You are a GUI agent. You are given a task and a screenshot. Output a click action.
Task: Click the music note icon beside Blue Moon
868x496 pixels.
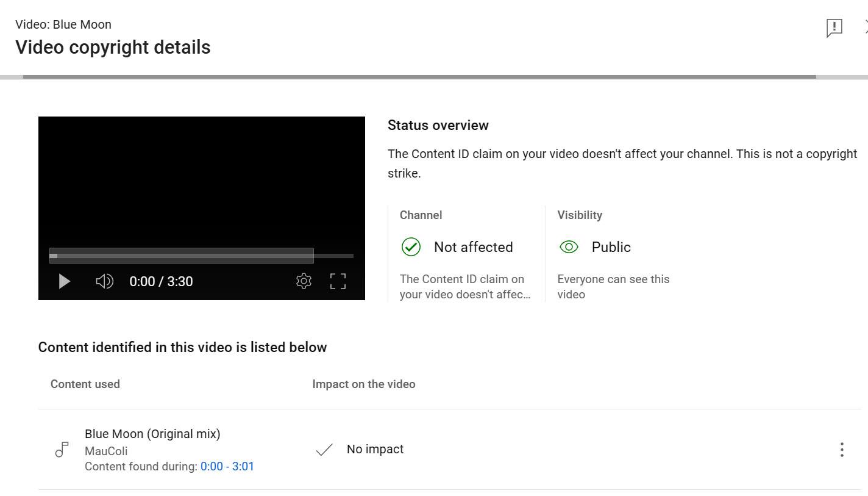coord(62,450)
